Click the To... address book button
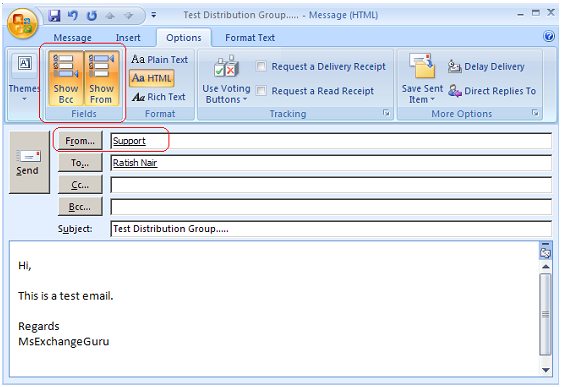Image resolution: width=562 pixels, height=387 pixels. (x=80, y=163)
